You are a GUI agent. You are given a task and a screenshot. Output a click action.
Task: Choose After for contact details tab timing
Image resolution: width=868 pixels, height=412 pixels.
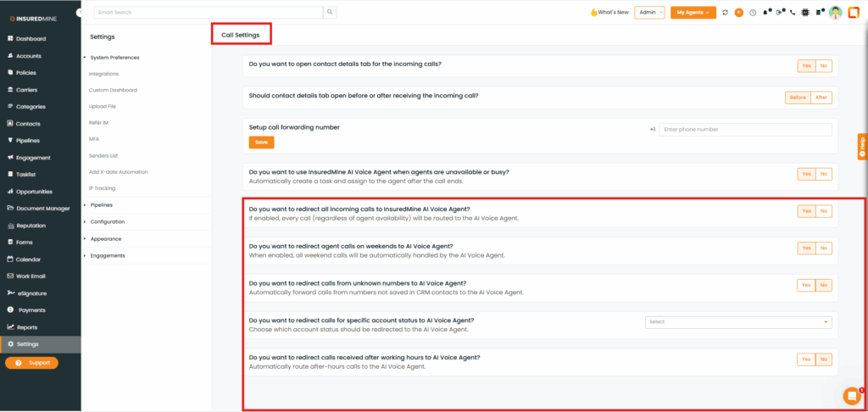[x=821, y=97]
